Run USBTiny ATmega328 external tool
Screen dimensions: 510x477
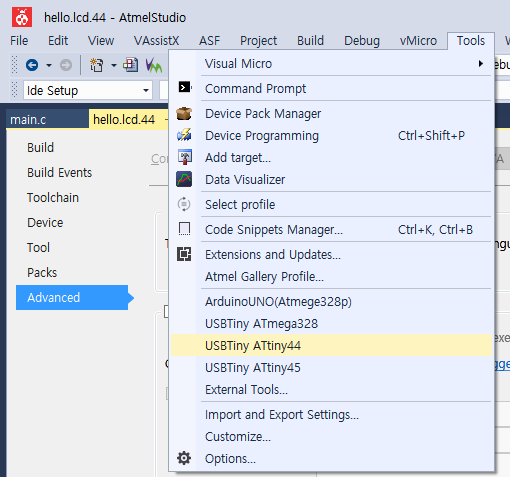pos(331,323)
